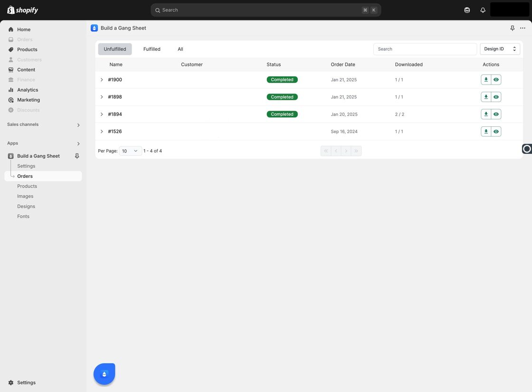This screenshot has width=532, height=392.
Task: Click the Order Date column header
Action: (x=343, y=65)
